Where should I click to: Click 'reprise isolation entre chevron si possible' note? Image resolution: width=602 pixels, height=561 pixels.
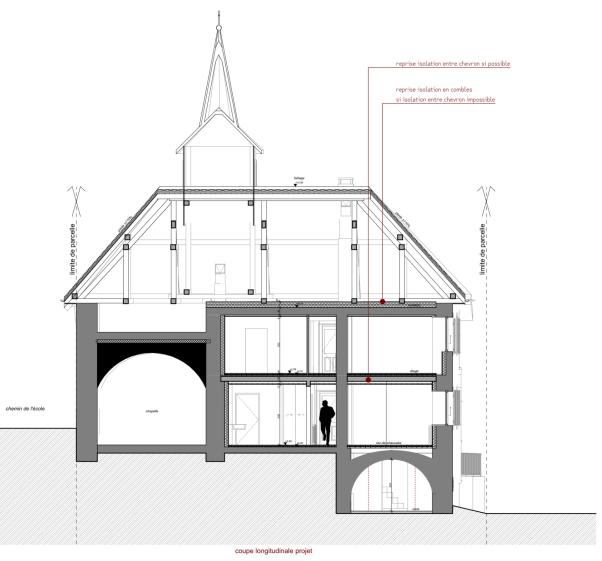coord(453,64)
